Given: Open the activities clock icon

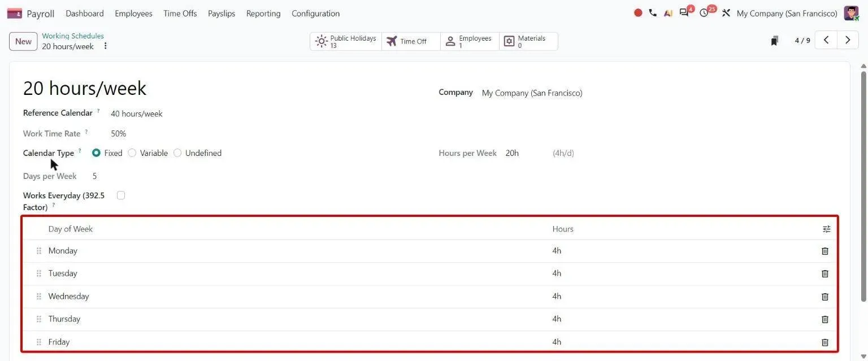Looking at the screenshot, I should pos(704,13).
